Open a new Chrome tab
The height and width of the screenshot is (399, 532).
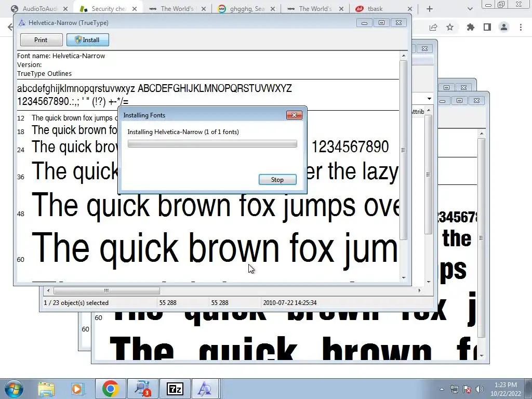coord(430,9)
